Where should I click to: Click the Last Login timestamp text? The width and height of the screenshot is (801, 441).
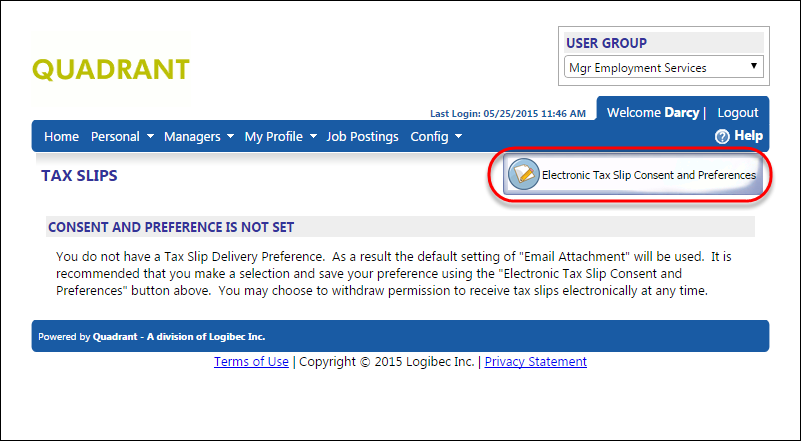coord(508,114)
